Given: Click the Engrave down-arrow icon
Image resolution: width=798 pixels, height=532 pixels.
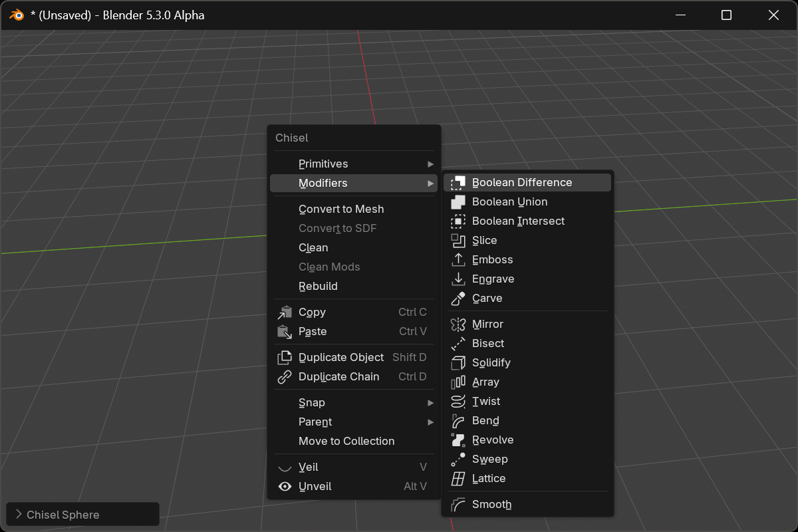Looking at the screenshot, I should 458,279.
